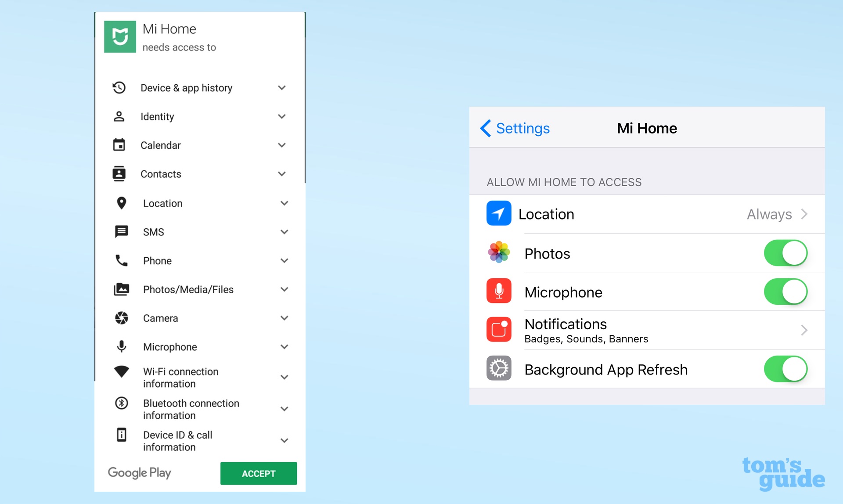Viewport: 843px width, 504px height.
Task: Click the Bluetooth connection icon
Action: click(122, 403)
